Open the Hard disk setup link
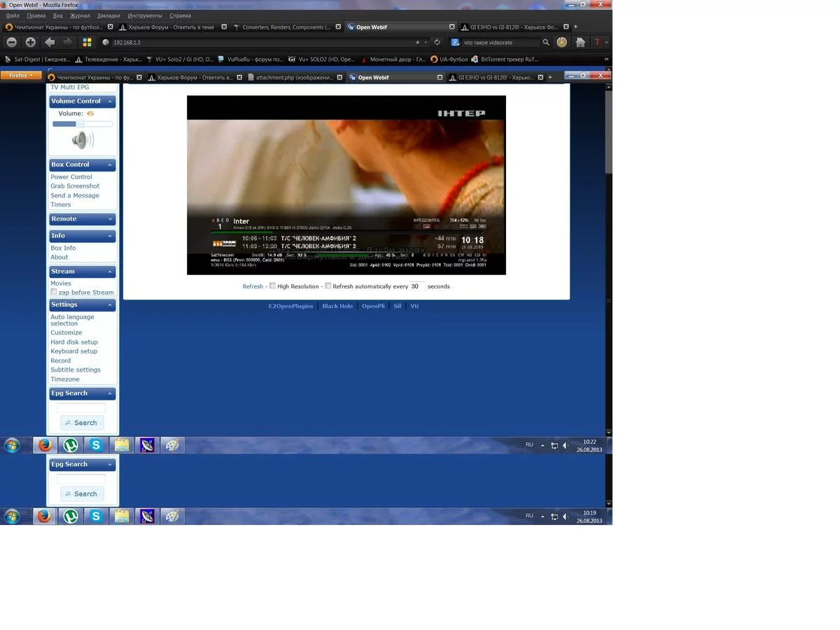 tap(74, 342)
